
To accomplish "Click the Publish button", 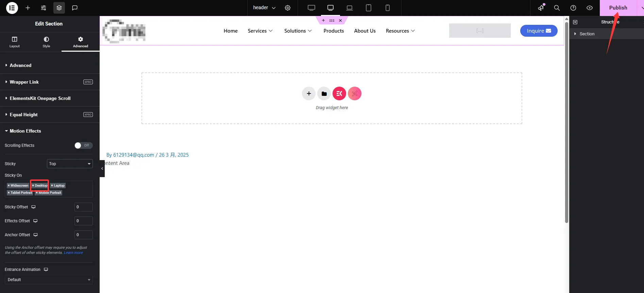I will (x=617, y=8).
